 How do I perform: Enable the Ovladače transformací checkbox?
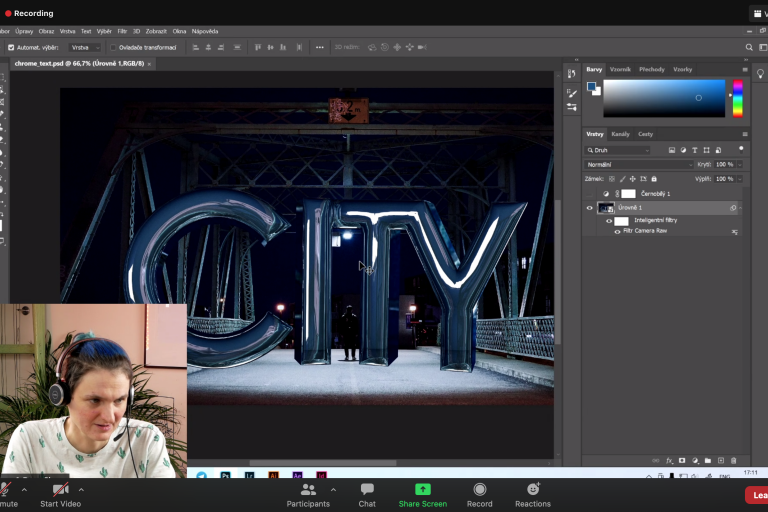coord(113,47)
